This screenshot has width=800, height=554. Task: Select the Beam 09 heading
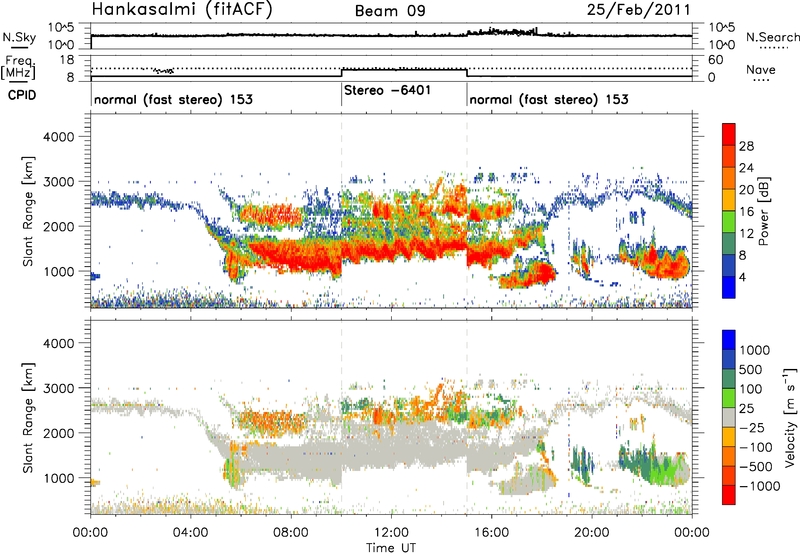click(x=390, y=10)
